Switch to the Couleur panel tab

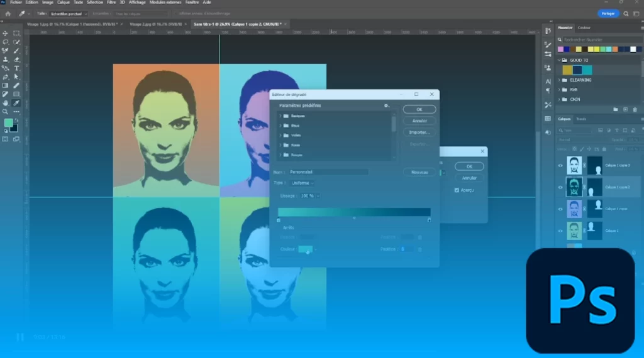[x=584, y=28]
